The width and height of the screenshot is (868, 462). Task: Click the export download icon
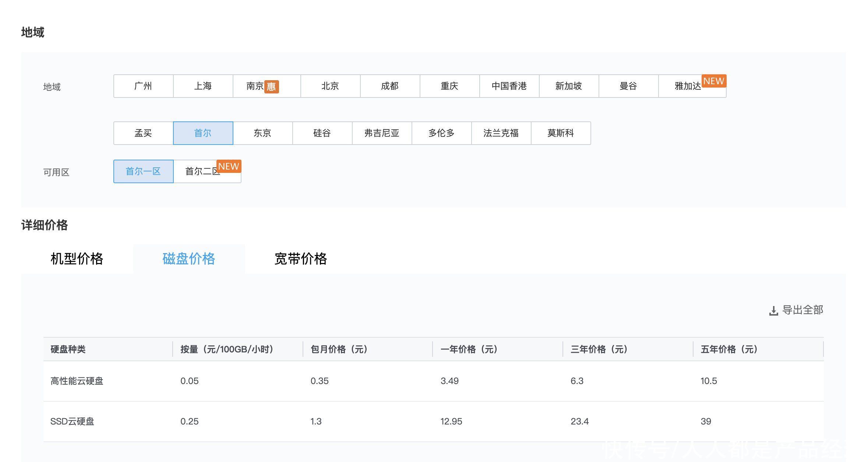(x=773, y=311)
